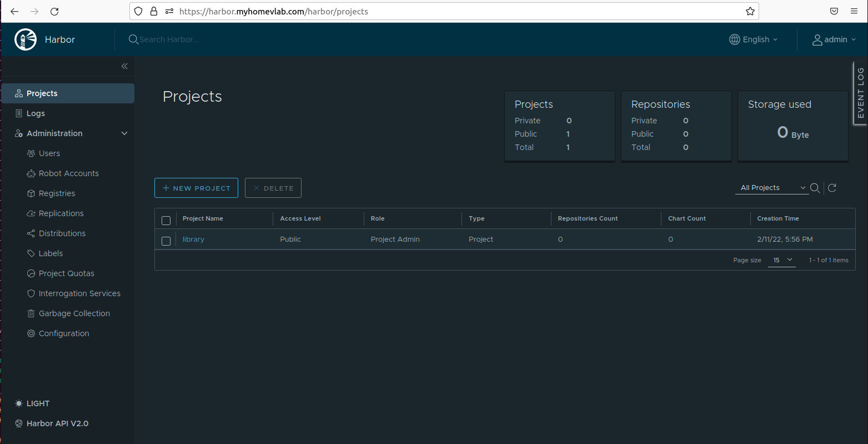Viewport: 868px width, 444px height.
Task: Select all projects with header checkbox
Action: pyautogui.click(x=166, y=220)
